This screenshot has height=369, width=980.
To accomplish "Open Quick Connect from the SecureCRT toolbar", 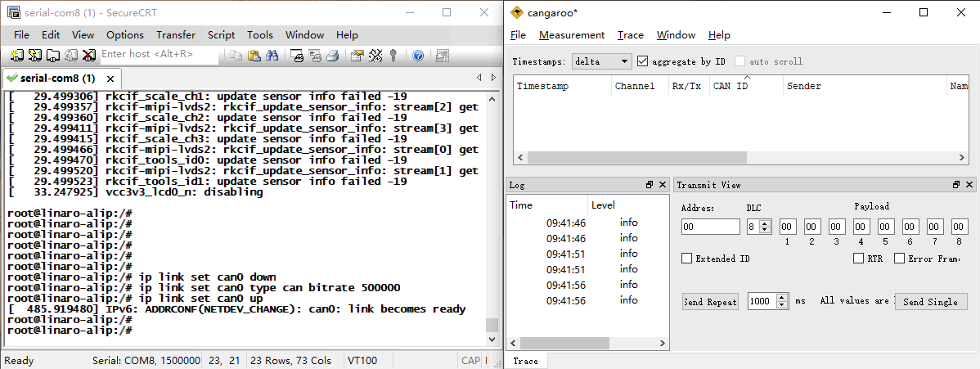I will pyautogui.click(x=35, y=56).
